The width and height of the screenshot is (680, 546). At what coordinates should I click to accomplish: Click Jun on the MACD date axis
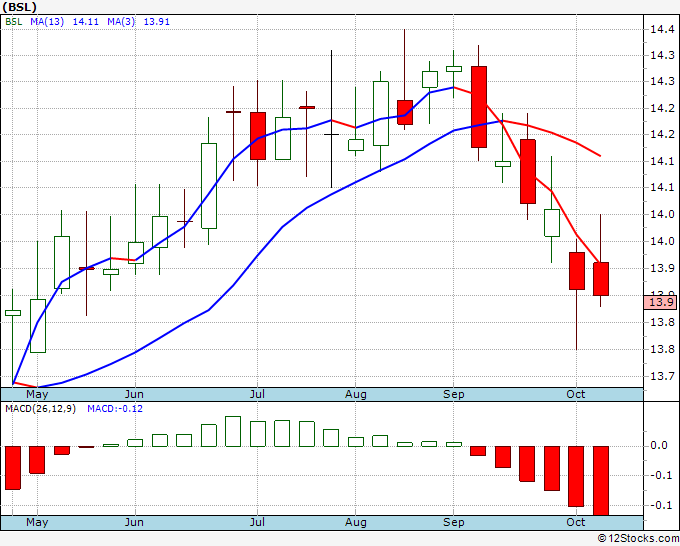click(x=134, y=522)
